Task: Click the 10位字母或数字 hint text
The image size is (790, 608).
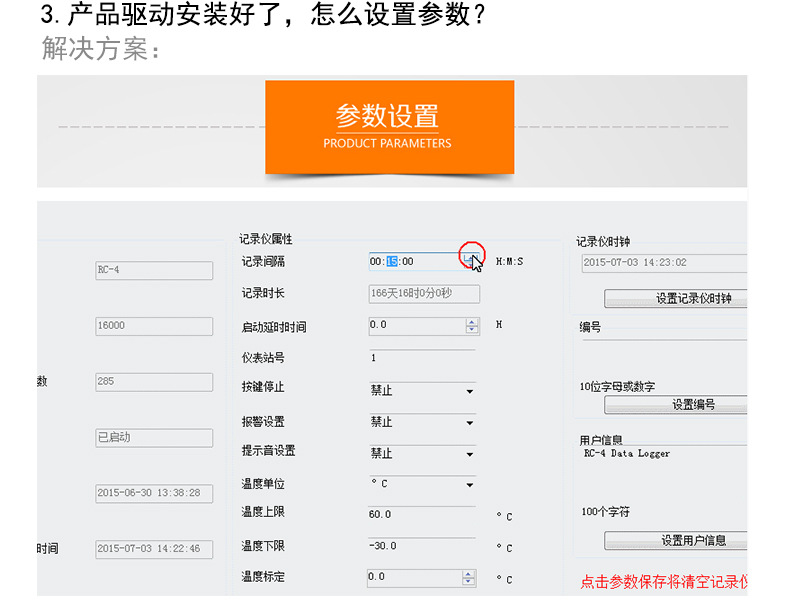Action: [617, 387]
